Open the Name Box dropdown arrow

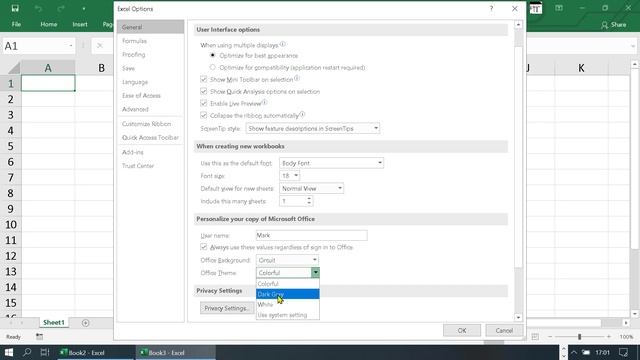pyautogui.click(x=71, y=46)
